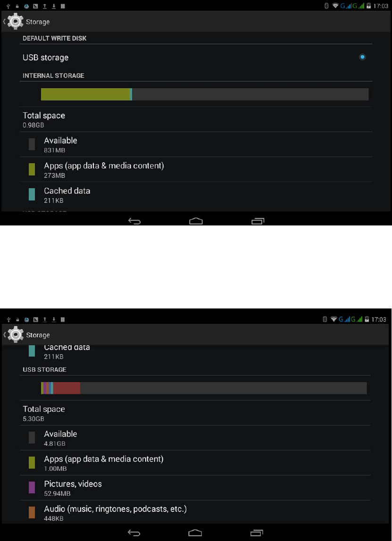Tap the Settings gear icon in lower Storage header
Viewport: 392px width, 541px height.
tap(15, 335)
